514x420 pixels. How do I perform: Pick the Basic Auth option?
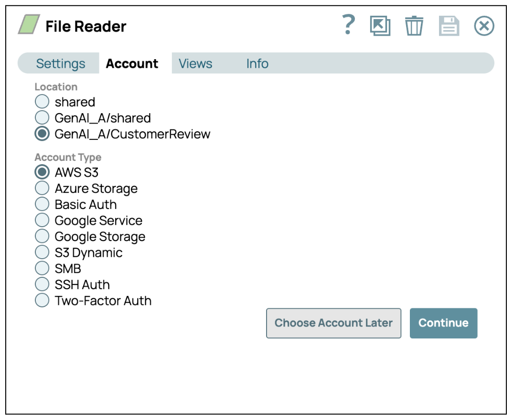click(x=42, y=204)
